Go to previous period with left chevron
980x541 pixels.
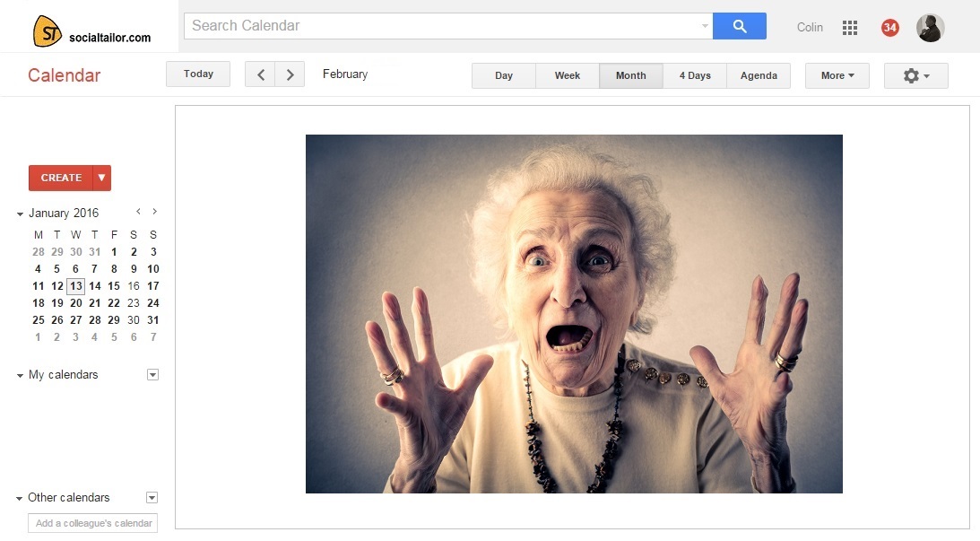(260, 74)
